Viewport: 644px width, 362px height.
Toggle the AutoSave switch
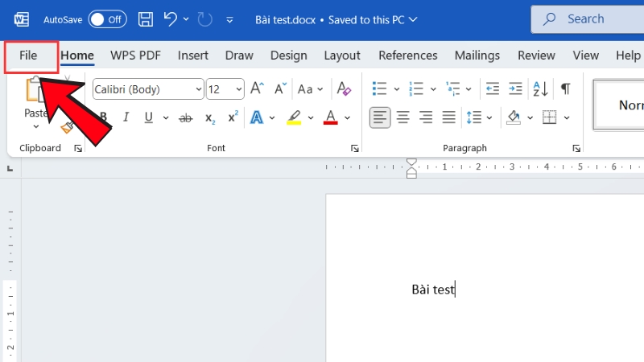point(107,19)
